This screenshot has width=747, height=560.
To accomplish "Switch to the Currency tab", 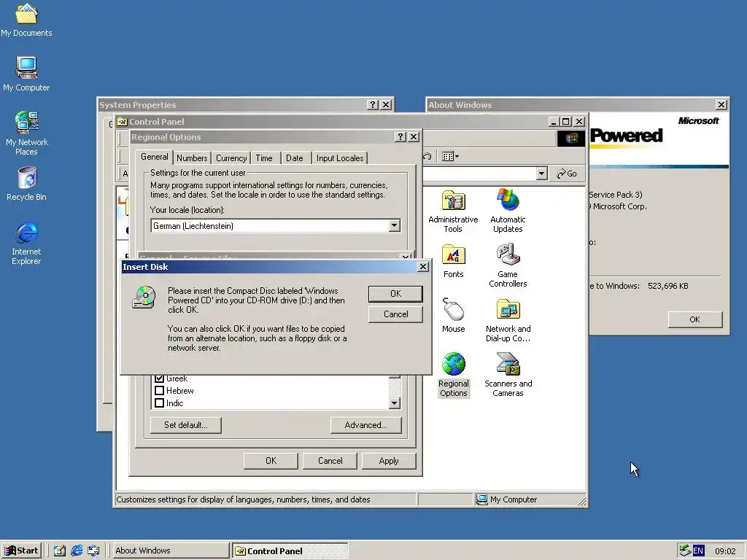I will click(231, 158).
